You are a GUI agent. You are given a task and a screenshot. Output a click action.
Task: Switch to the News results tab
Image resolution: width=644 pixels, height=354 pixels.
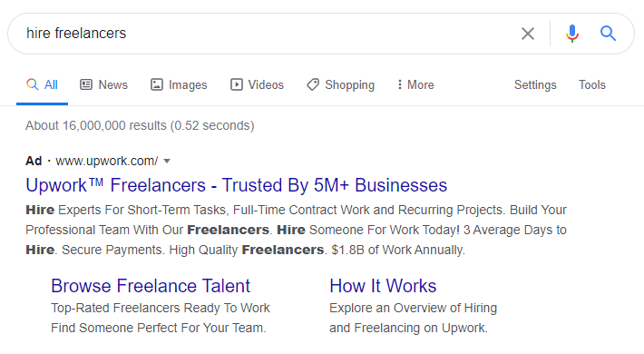(103, 84)
